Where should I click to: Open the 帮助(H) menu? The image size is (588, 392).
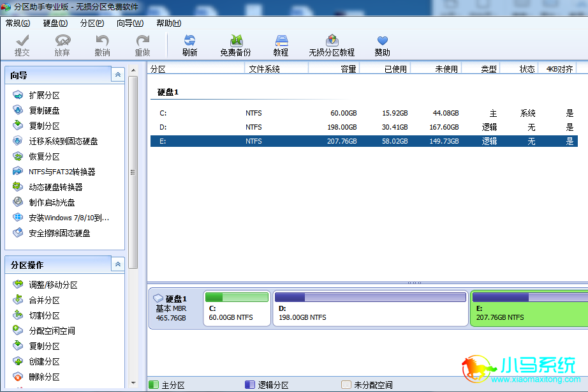tap(169, 23)
